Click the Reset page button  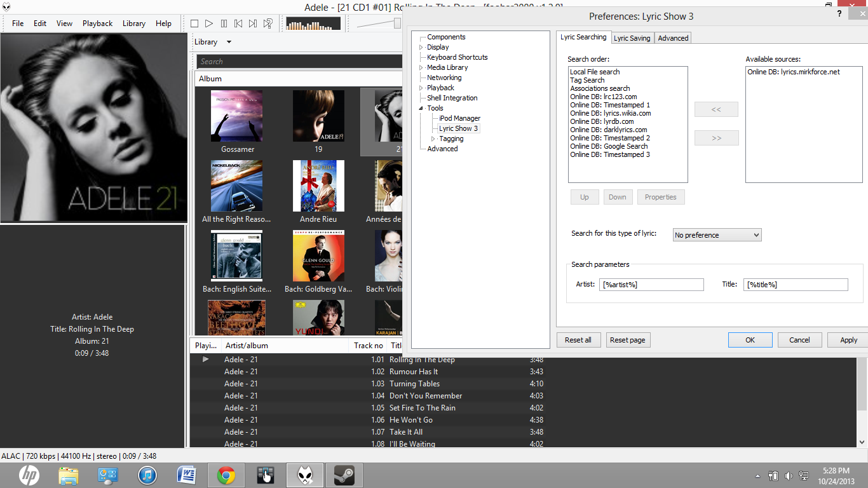[628, 339]
